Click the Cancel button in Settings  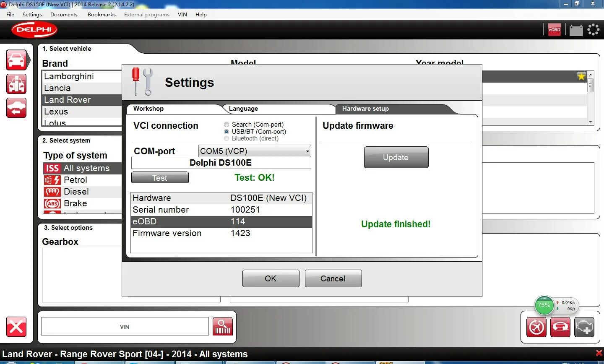[333, 278]
